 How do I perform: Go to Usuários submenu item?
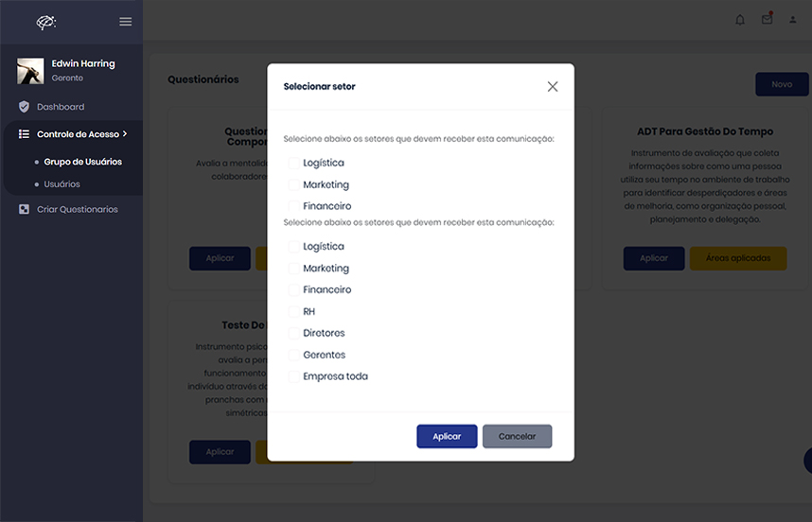click(62, 184)
